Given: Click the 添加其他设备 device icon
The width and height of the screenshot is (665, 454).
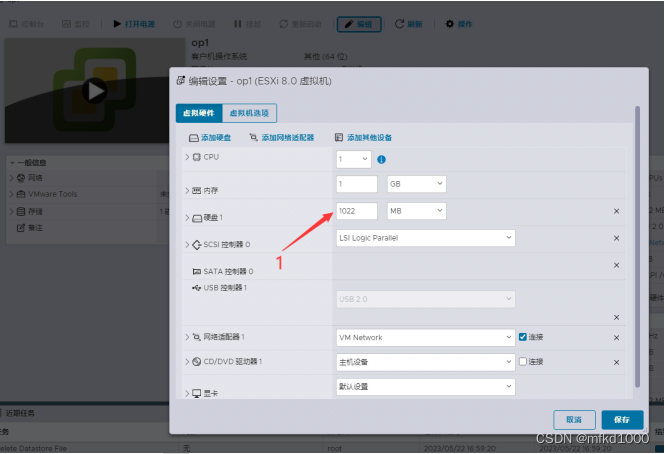Looking at the screenshot, I should [339, 137].
